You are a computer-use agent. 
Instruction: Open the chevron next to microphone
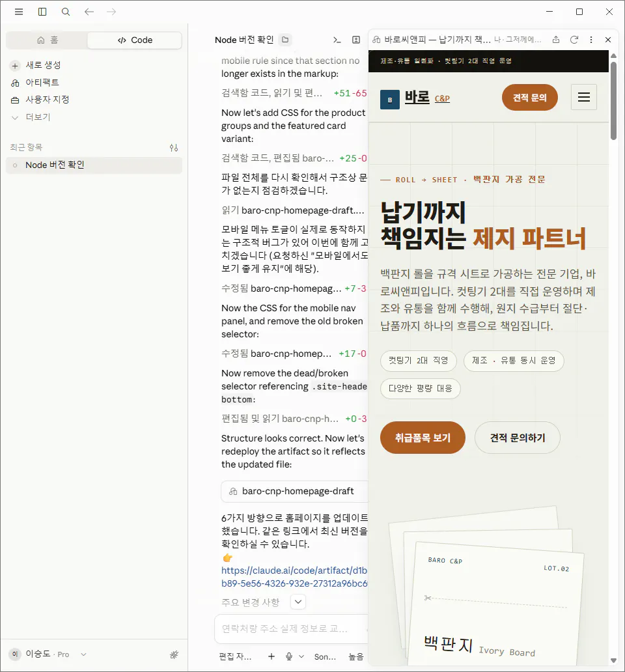coord(301,656)
